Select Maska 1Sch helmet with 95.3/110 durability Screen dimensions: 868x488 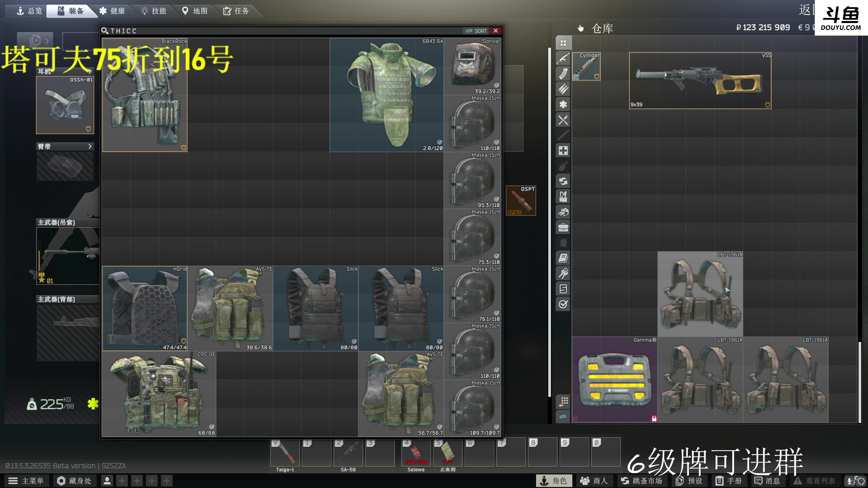click(472, 180)
